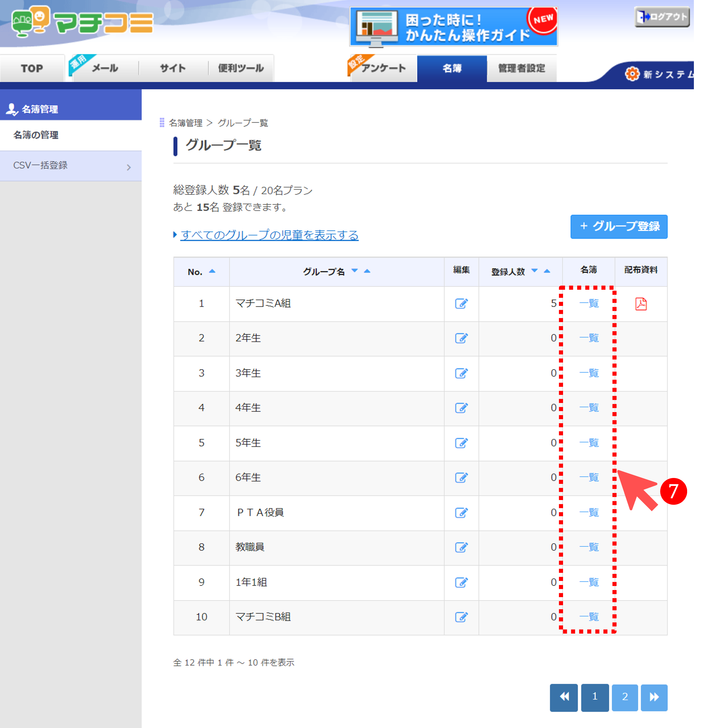703x728 pixels.
Task: Click the ＋グループ登録 button
Action: 619,226
